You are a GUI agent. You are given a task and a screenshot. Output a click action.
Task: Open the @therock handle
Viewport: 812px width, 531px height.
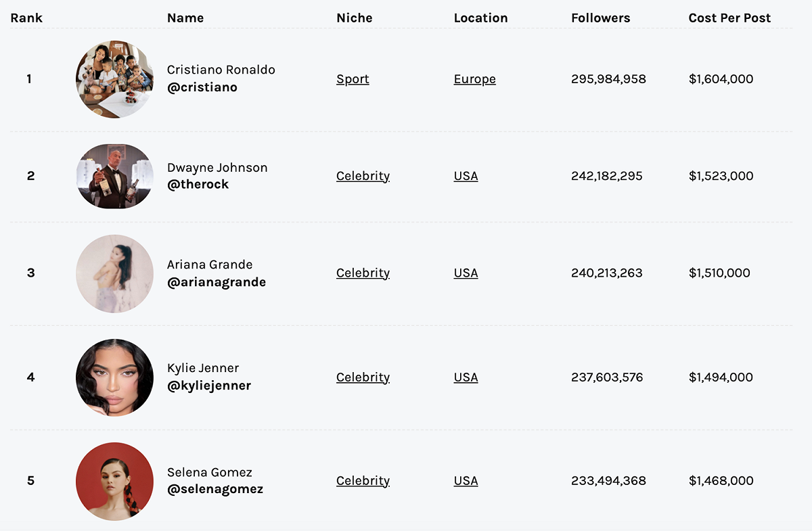pos(198,184)
